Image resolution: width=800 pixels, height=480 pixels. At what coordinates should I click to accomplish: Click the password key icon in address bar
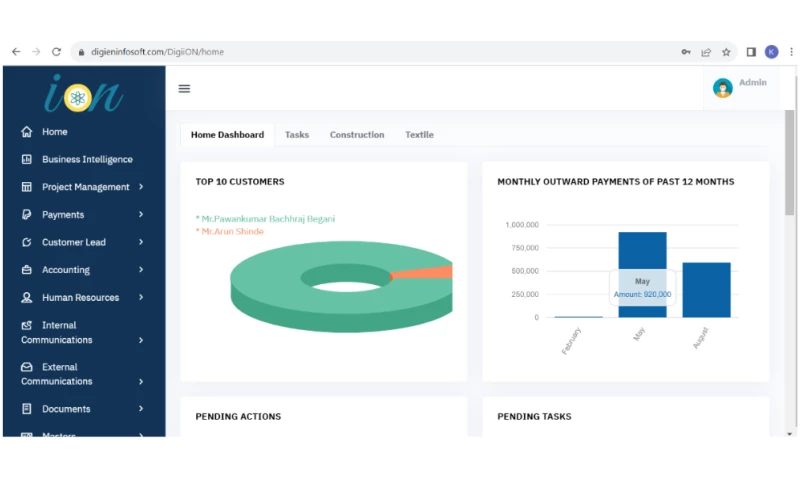pos(686,52)
